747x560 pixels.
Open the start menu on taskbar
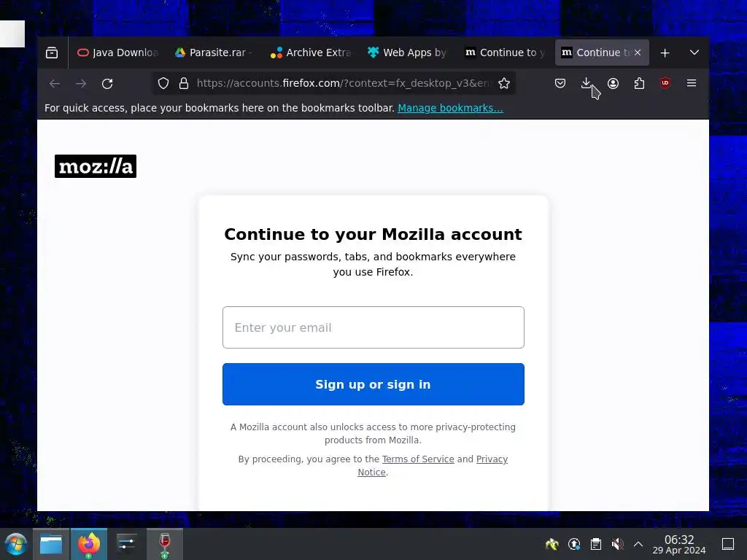pos(16,544)
